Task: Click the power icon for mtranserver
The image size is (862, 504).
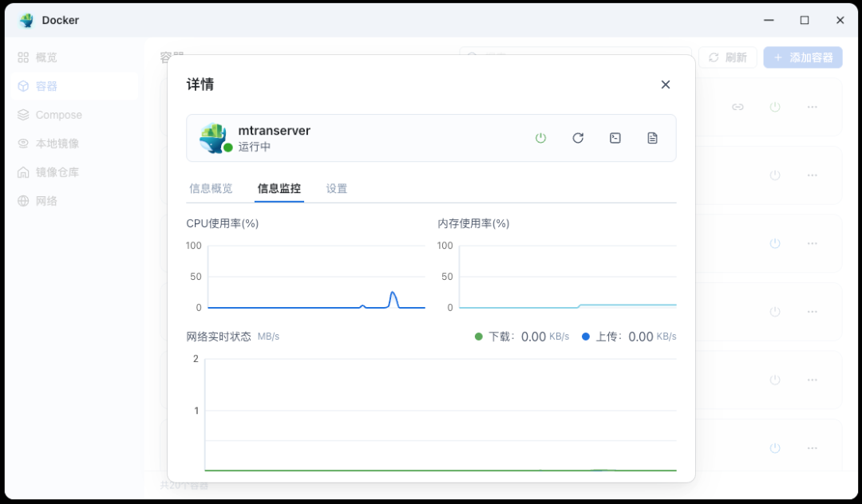Action: (540, 138)
